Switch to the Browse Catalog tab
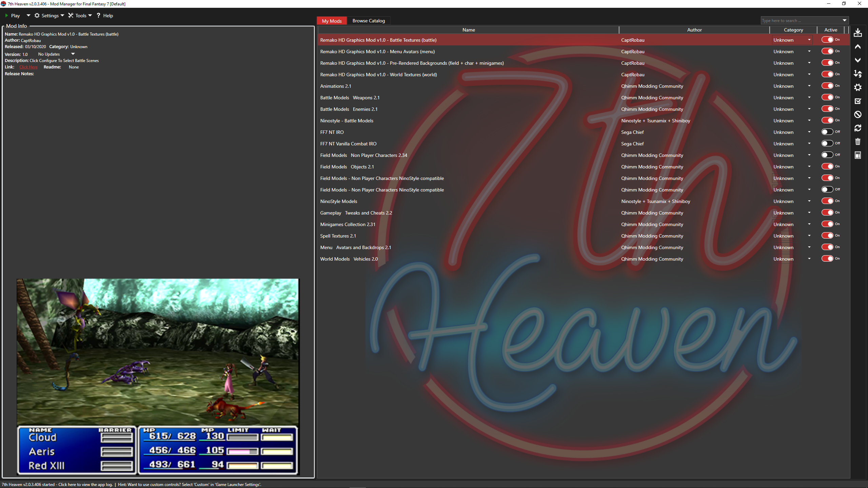The width and height of the screenshot is (868, 488). pos(369,21)
